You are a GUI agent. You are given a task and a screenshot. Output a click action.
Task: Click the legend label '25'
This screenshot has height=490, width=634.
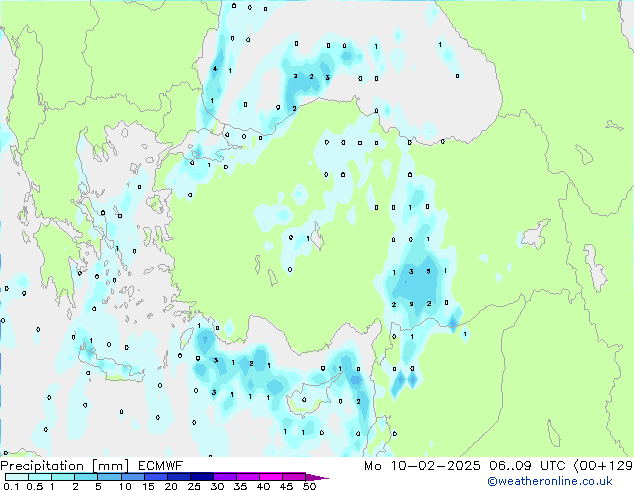(x=194, y=486)
